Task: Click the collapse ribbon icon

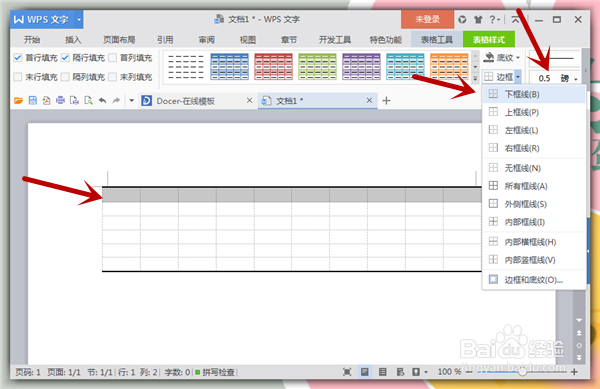Action: coord(515,20)
